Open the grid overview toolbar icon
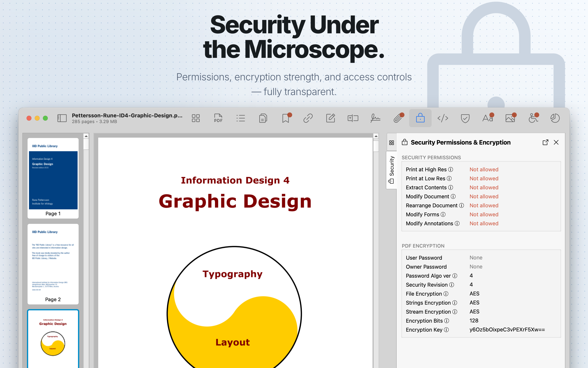 pyautogui.click(x=196, y=118)
